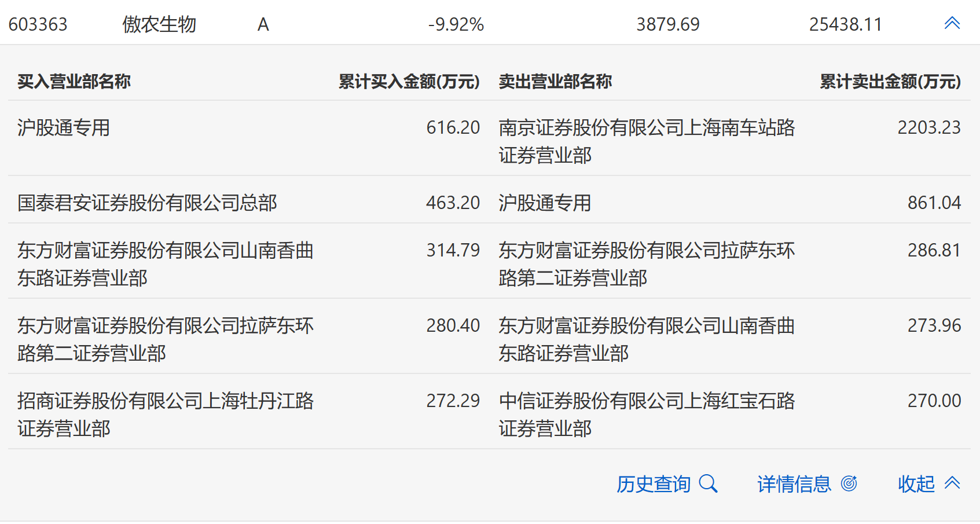
Task: Click sell amount 861.04
Action: [x=934, y=203]
